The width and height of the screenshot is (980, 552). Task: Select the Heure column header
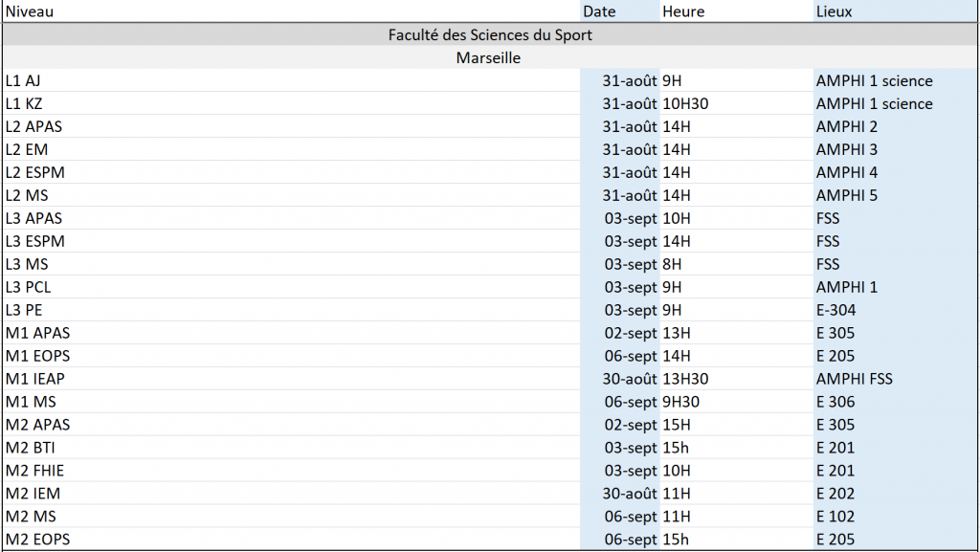[x=736, y=11]
